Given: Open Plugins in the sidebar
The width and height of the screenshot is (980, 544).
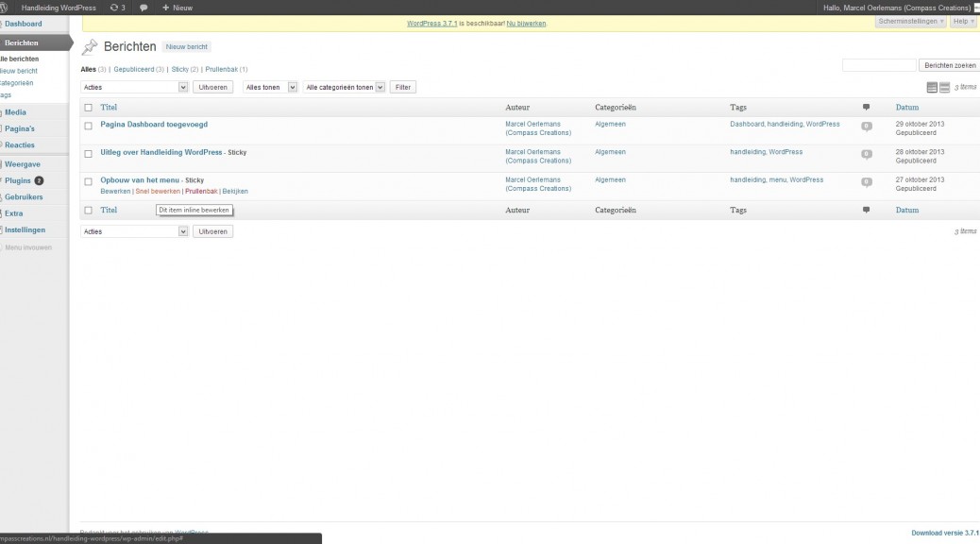Looking at the screenshot, I should [x=18, y=180].
